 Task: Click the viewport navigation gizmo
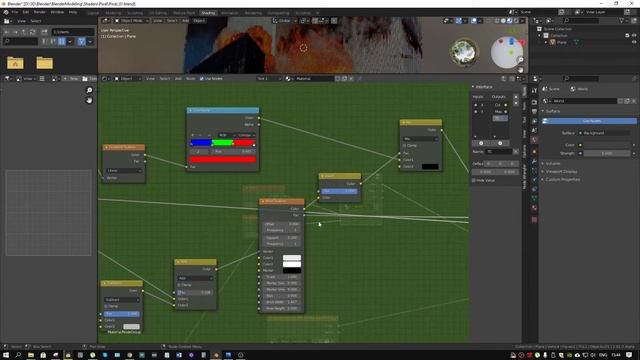pos(507,52)
